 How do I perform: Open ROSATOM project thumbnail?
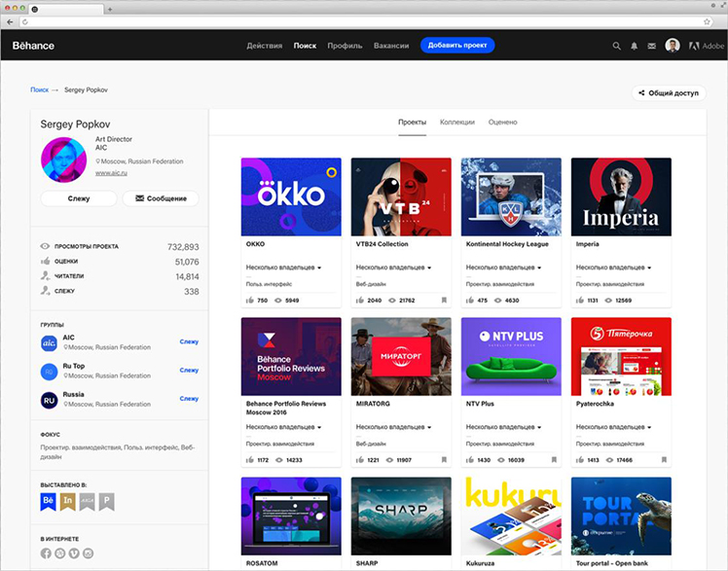(291, 516)
